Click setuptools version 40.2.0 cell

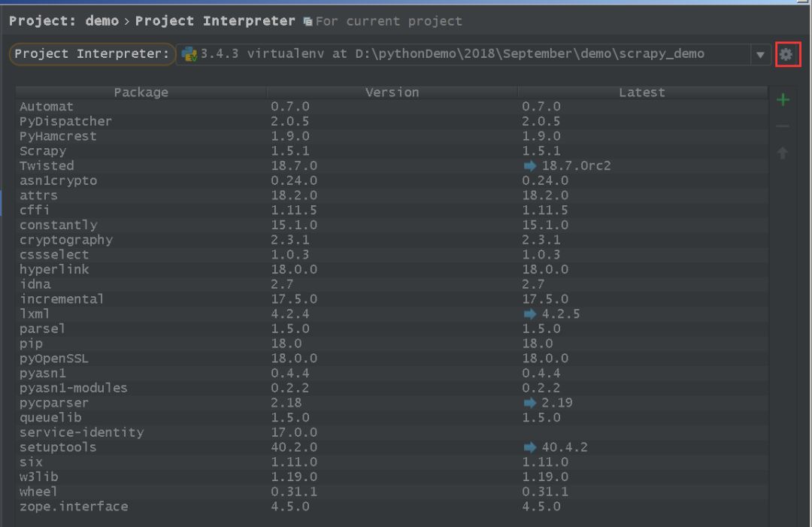click(x=294, y=447)
